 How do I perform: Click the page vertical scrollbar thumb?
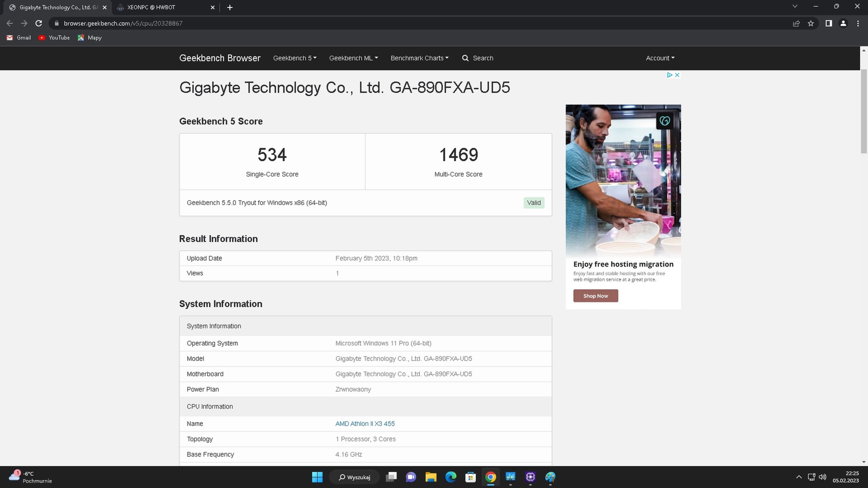coord(864,112)
